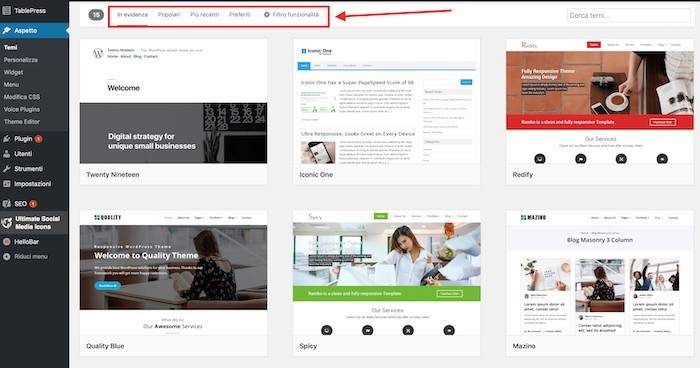The image size is (700, 368).
Task: Click the SEO notification badge
Action: (33, 204)
